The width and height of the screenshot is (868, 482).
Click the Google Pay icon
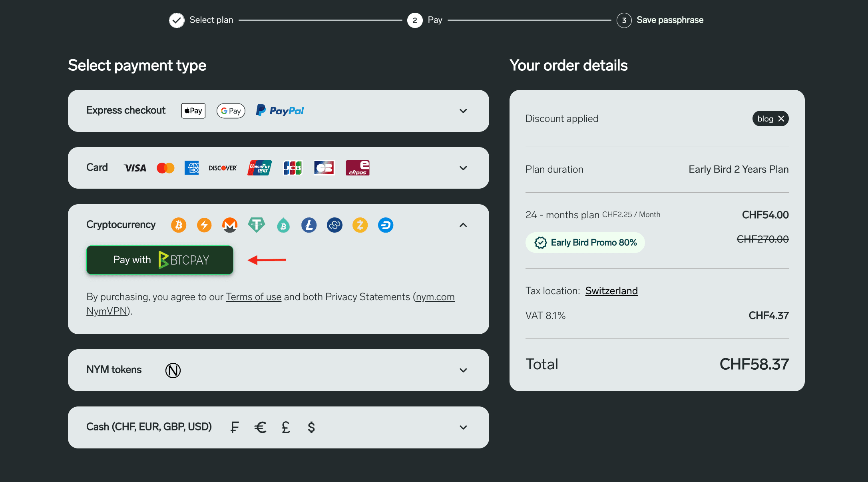coord(231,111)
